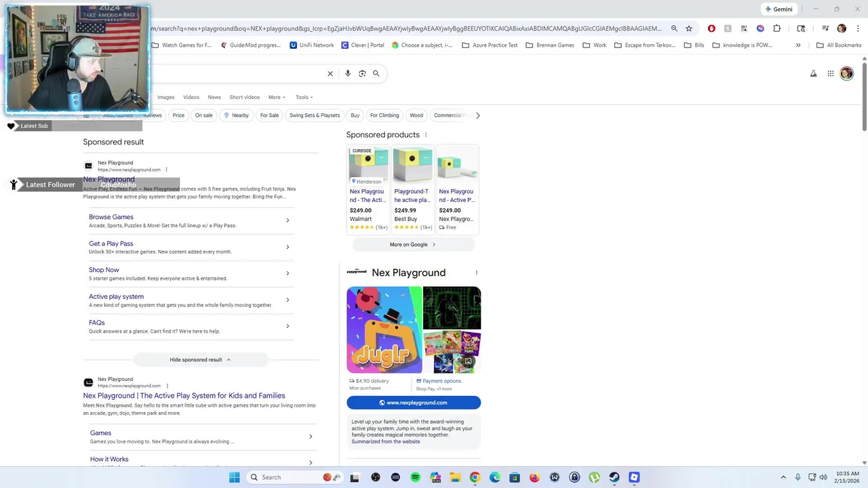Viewport: 868px width, 488px height.
Task: Open the Tools dropdown
Action: pos(304,97)
